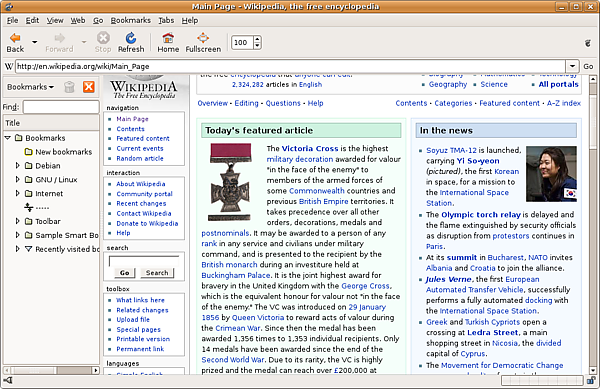Screen dimensions: 600x389
Task: Select the Recently visited filter icon
Action: (28, 249)
